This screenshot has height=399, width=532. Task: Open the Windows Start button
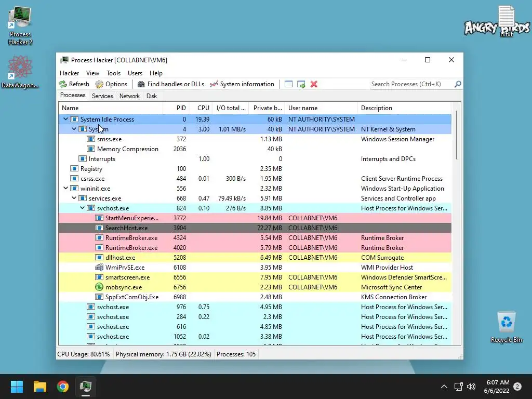17,387
